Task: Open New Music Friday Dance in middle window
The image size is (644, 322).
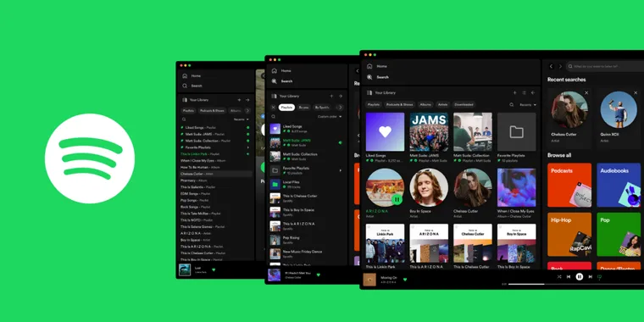Action: click(308, 254)
